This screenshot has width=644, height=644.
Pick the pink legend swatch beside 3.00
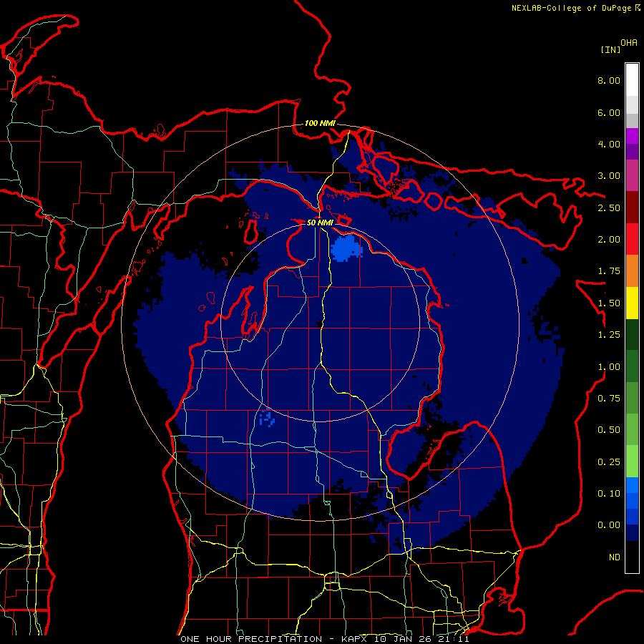coord(632,176)
